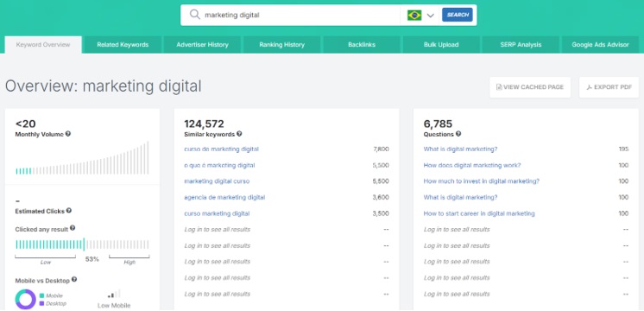The image size is (644, 311).
Task: Open 'o que é marketing digital' keyword link
Action: (219, 165)
